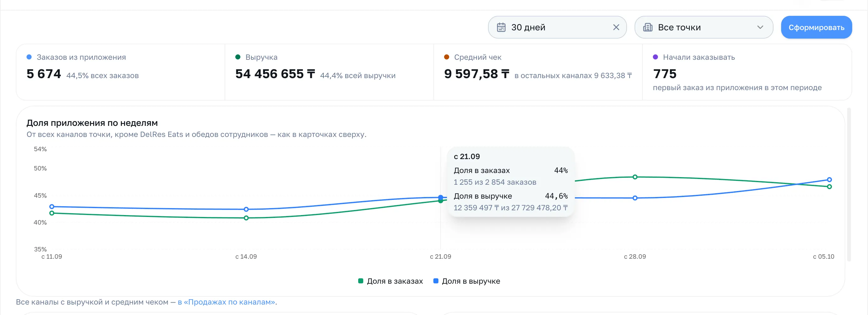Image resolution: width=868 pixels, height=315 pixels.
Task: Click the Сформировать button
Action: tap(817, 27)
